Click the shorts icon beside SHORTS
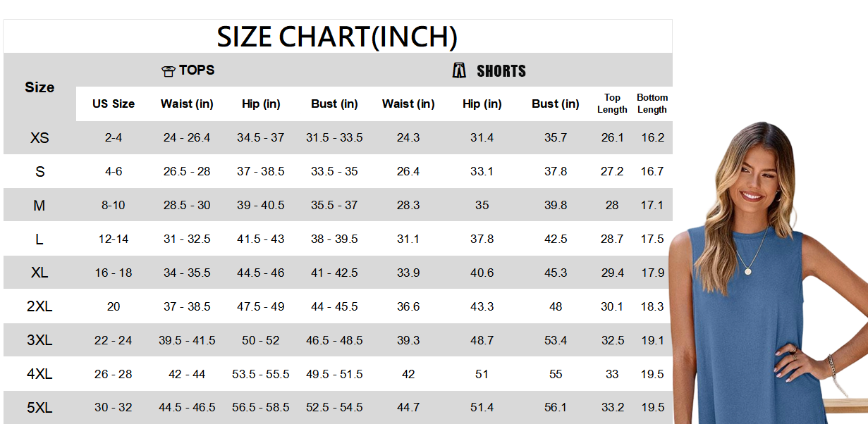The height and width of the screenshot is (424, 868). (460, 70)
